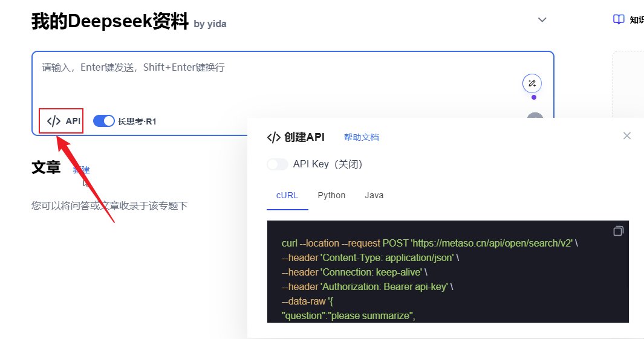Click the 新建 article link

tap(81, 170)
